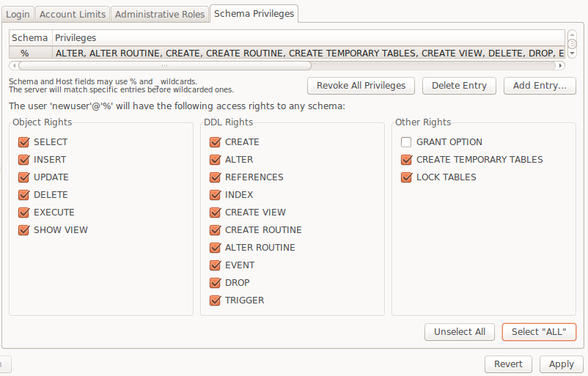Open the Account Limits tab
Viewport: 588px width, 376px height.
pos(73,15)
